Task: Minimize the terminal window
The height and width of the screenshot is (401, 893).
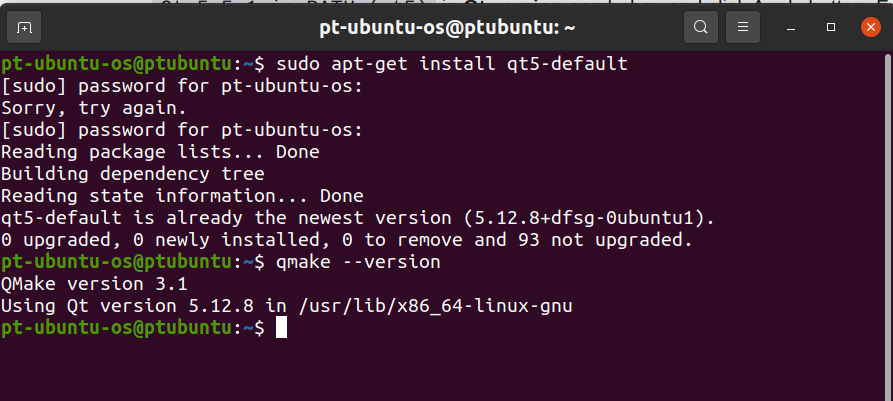Action: point(790,27)
